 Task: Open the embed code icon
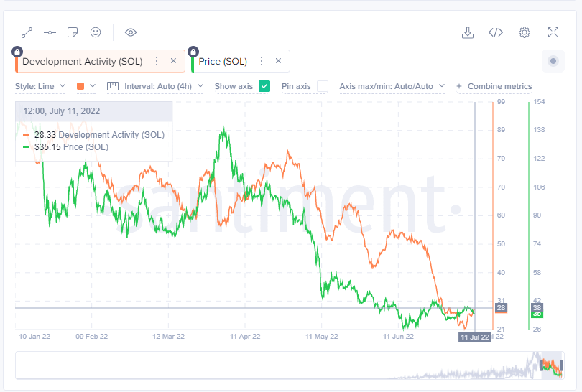click(x=496, y=32)
